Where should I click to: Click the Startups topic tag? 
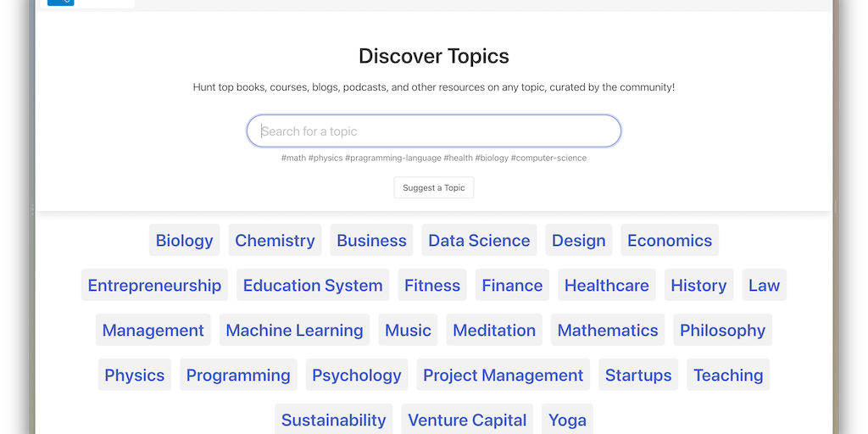pyautogui.click(x=637, y=376)
